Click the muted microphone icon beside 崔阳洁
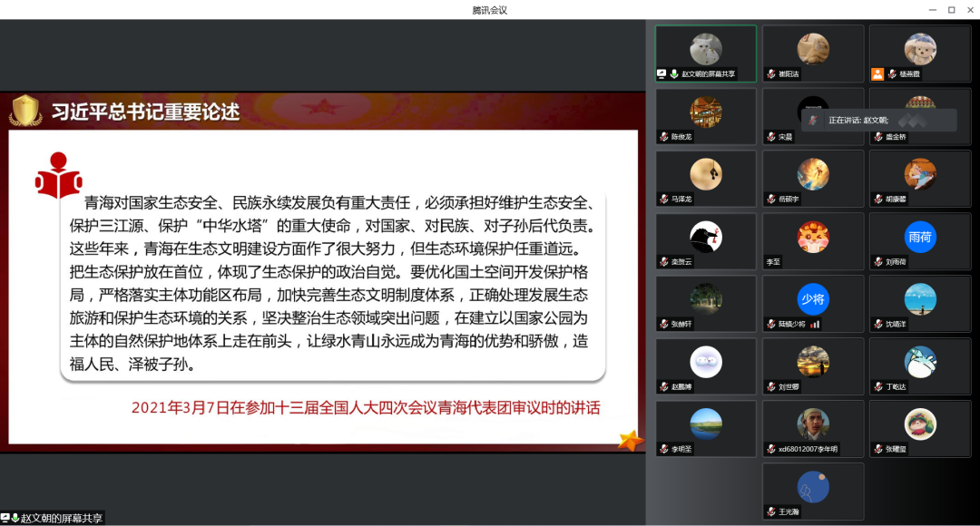Image resolution: width=980 pixels, height=526 pixels. [771, 74]
